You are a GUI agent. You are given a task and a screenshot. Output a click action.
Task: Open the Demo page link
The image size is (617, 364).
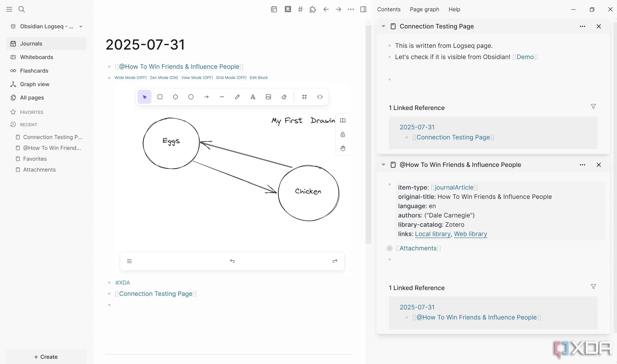click(525, 57)
